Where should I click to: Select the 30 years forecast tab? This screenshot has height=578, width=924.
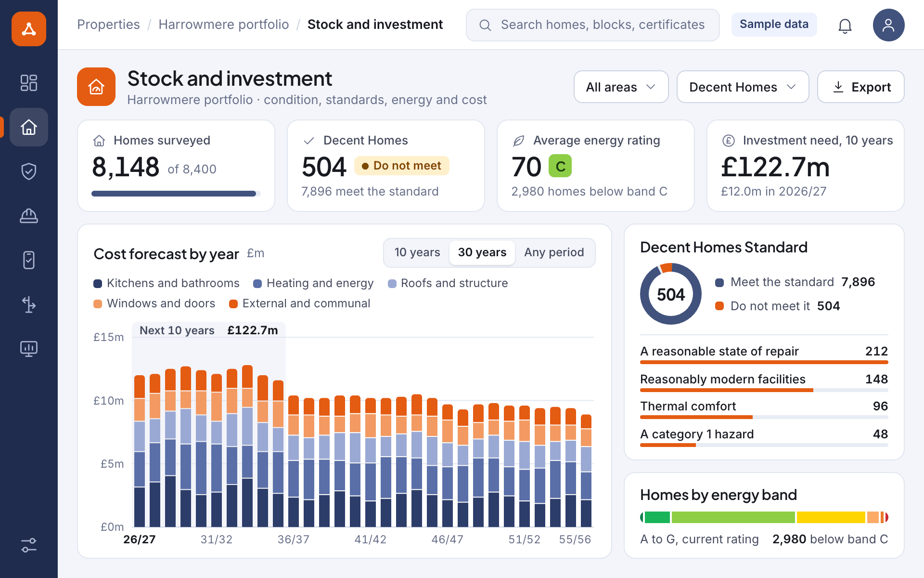[x=482, y=252]
